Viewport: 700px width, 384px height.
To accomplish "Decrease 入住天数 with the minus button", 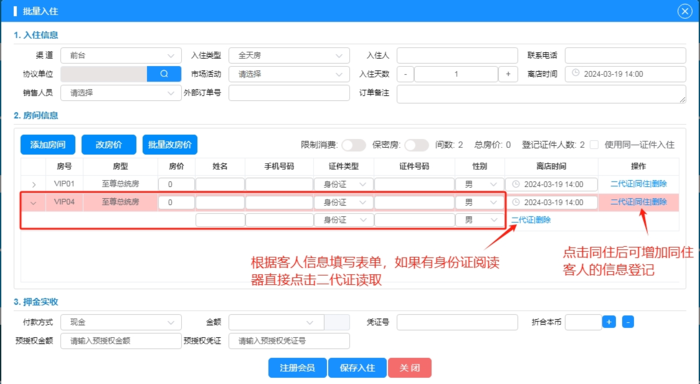I will (405, 74).
